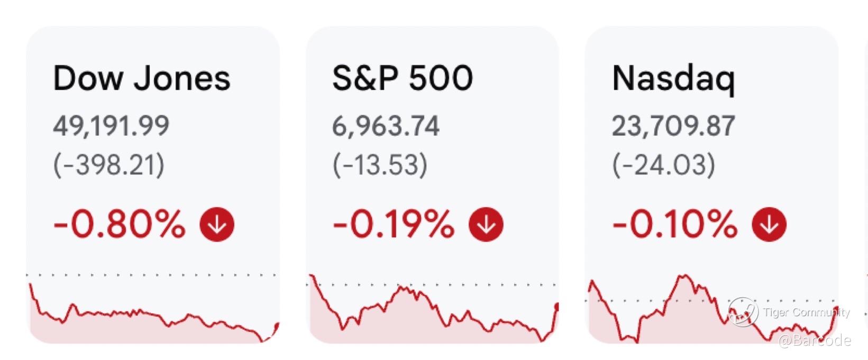This screenshot has width=868, height=360.
Task: Click the Nasdaq point change (-24.03)
Action: tap(663, 164)
